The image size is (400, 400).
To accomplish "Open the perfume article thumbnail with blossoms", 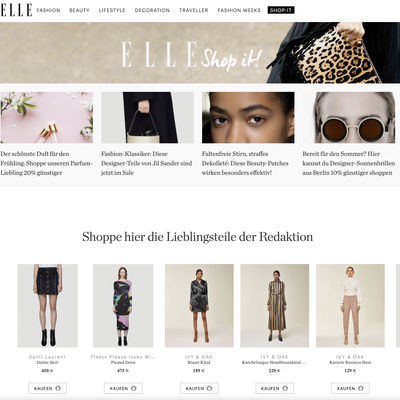I will [47, 118].
